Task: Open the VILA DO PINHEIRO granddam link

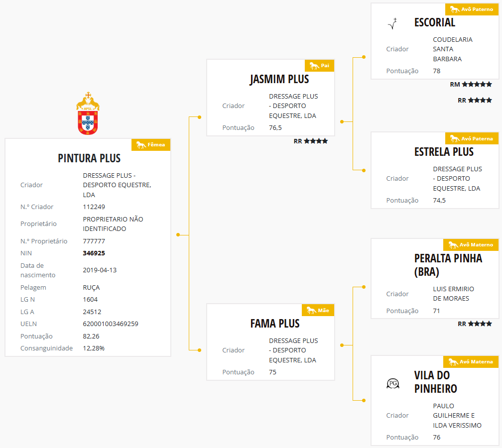Action: click(x=436, y=382)
